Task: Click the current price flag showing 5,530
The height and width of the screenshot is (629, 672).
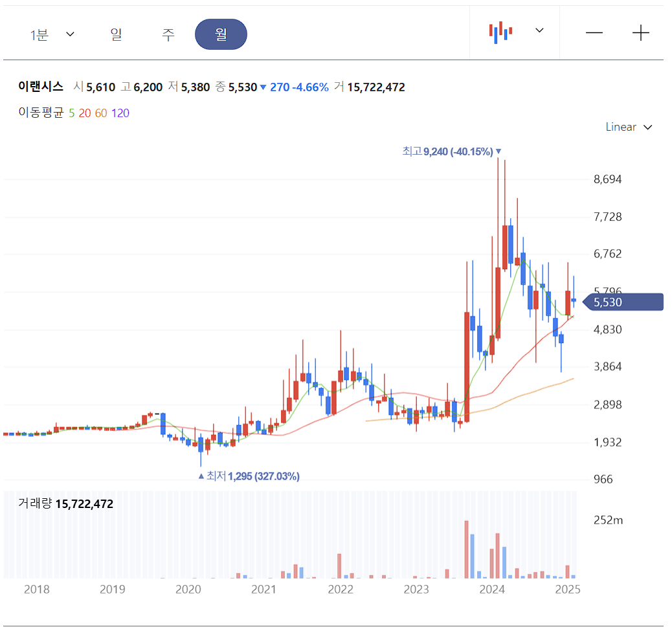Action: click(x=622, y=302)
